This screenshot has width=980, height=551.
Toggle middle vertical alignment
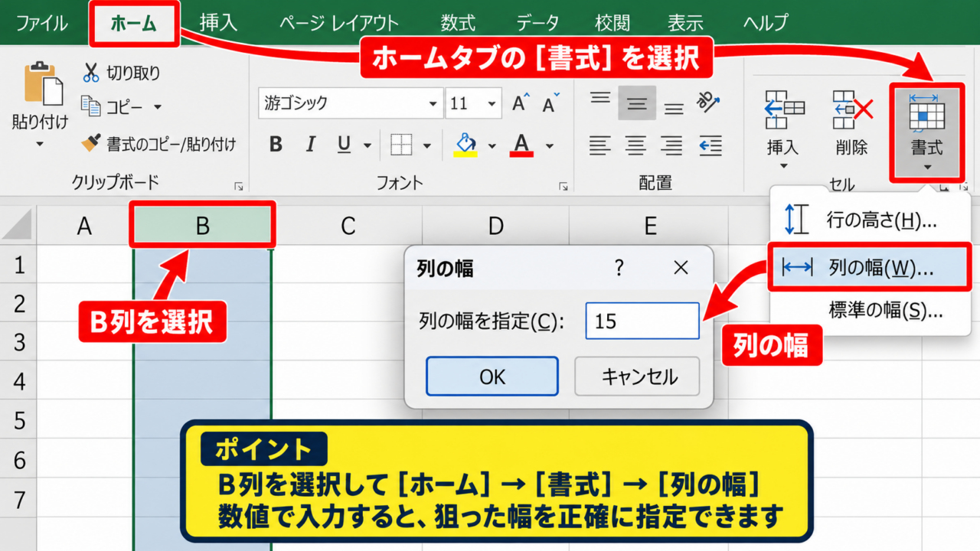click(x=637, y=103)
